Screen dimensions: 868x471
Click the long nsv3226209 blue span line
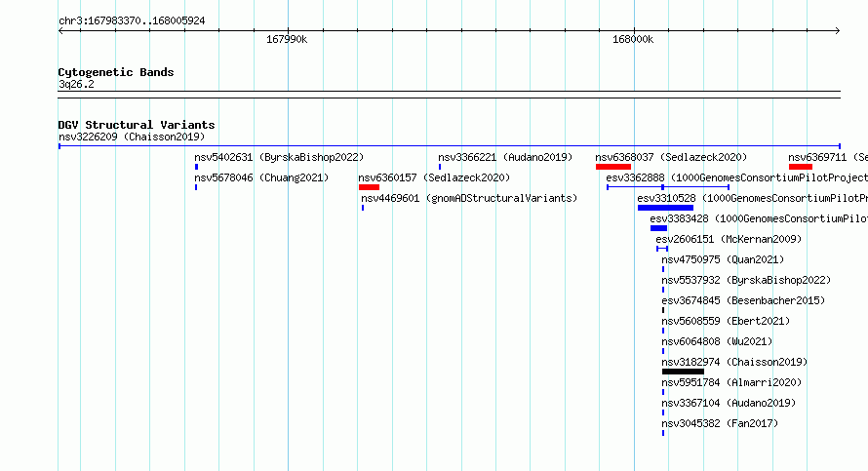[450, 146]
